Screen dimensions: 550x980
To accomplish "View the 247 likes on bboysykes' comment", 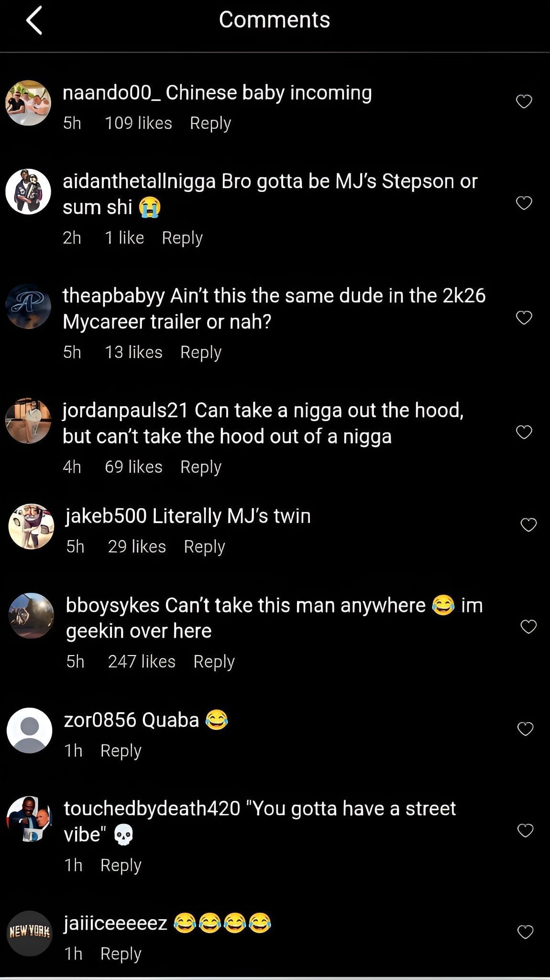I will 142,662.
